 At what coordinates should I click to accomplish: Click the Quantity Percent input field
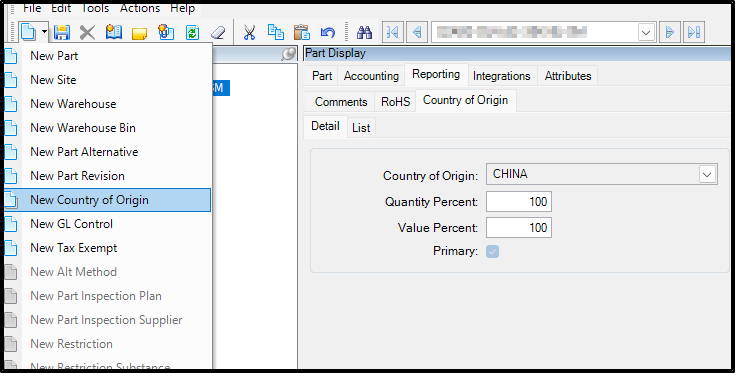(519, 202)
